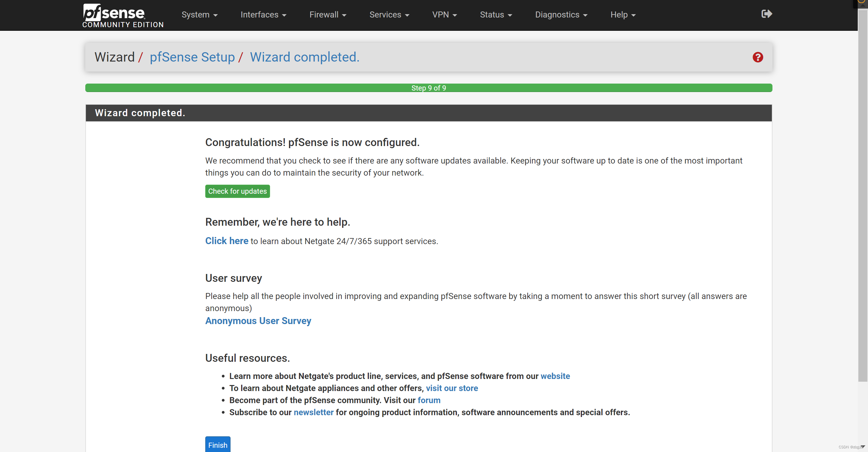This screenshot has height=452, width=868.
Task: Open the Interfaces dropdown menu
Action: [x=263, y=15]
